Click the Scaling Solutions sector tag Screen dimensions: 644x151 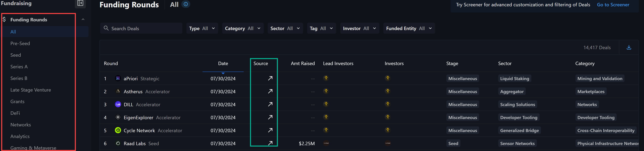click(517, 104)
